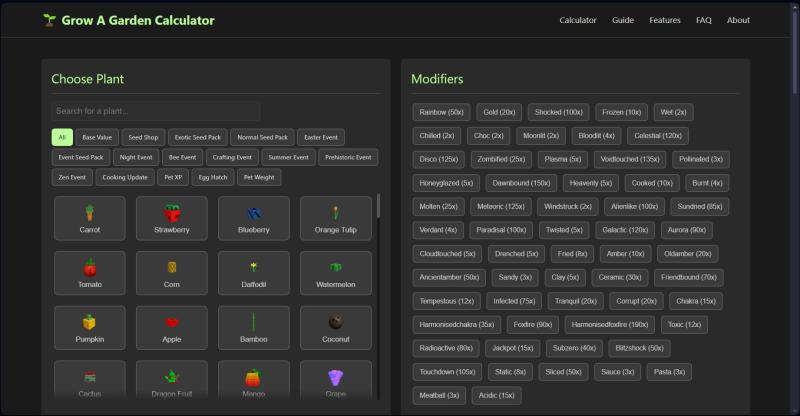The image size is (800, 416).
Task: Toggle the Rainbow (50x) modifier
Action: (441, 112)
